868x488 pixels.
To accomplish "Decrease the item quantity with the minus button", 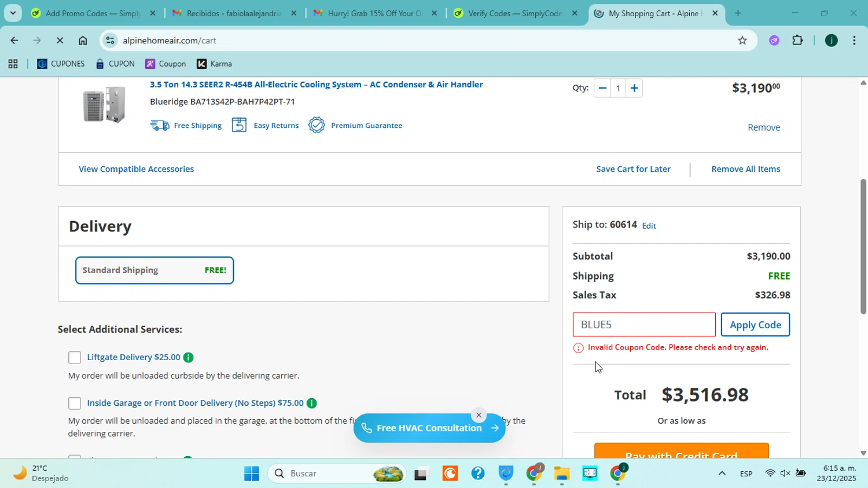I will [x=602, y=88].
